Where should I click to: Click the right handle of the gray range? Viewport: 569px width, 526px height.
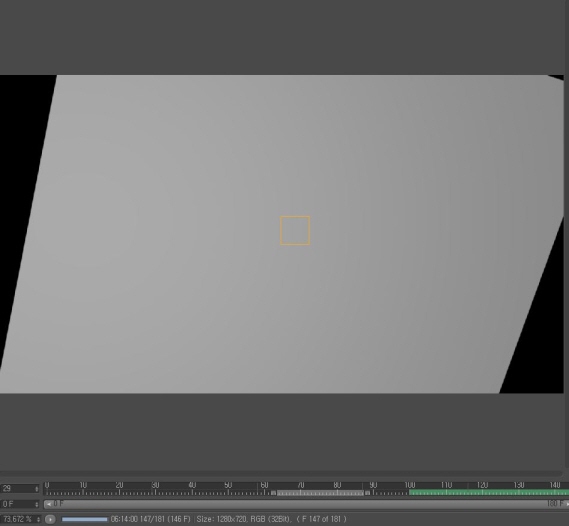(367, 493)
